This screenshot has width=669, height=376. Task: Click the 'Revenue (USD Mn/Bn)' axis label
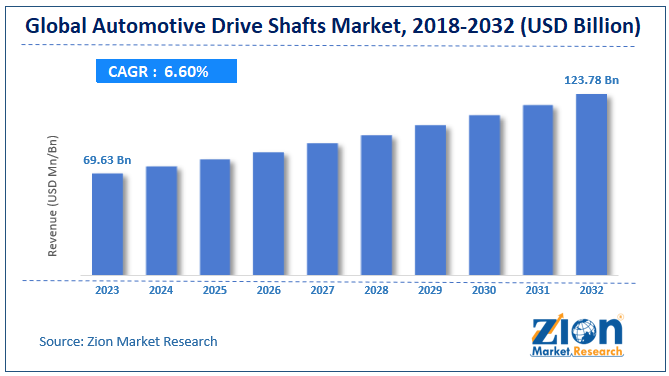click(x=52, y=196)
